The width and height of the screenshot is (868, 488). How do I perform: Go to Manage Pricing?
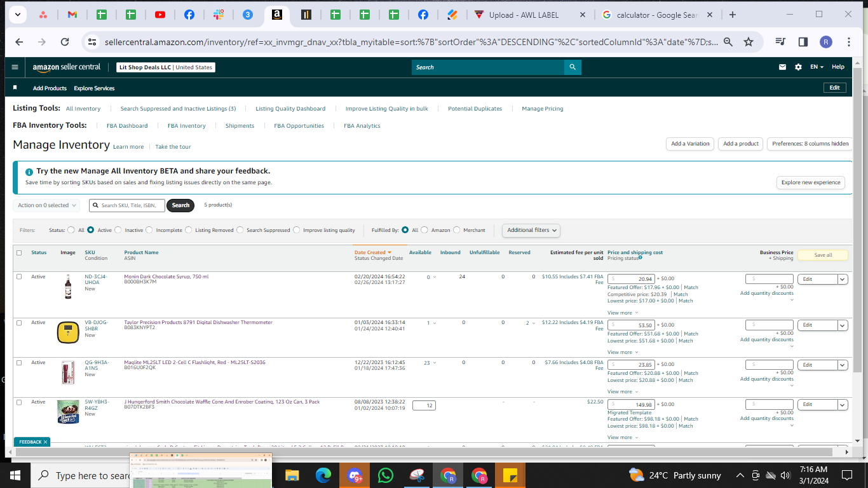point(543,109)
